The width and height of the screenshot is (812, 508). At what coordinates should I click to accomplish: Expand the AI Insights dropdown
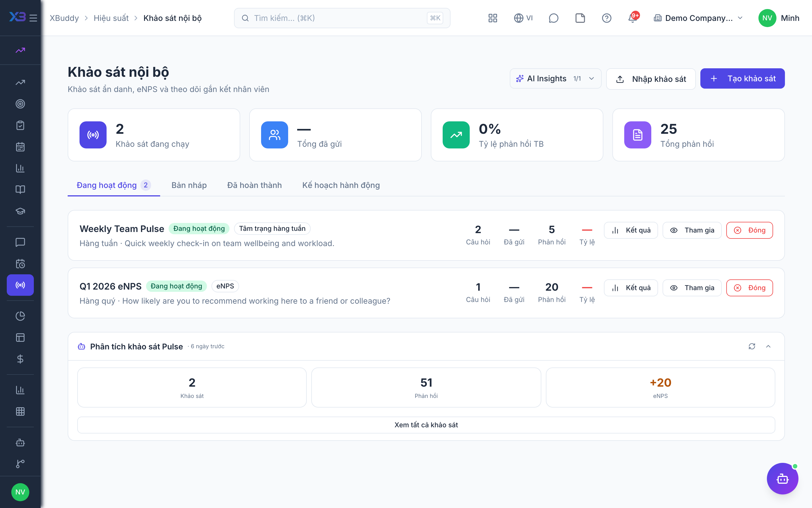tap(555, 79)
